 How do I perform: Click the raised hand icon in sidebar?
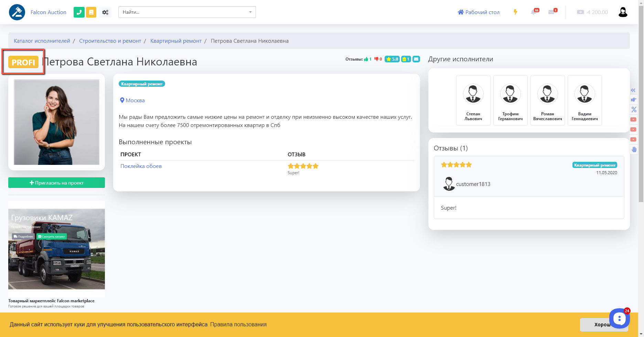click(x=634, y=149)
